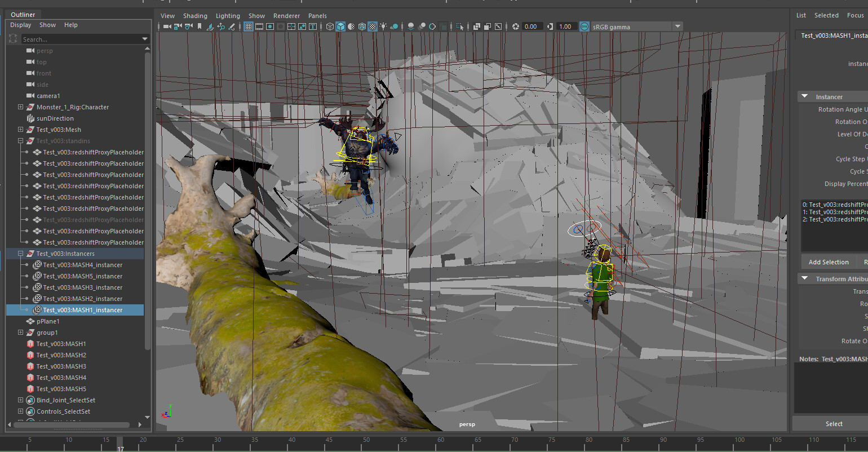
Task: Click the Lock Camera icon
Action: (178, 26)
